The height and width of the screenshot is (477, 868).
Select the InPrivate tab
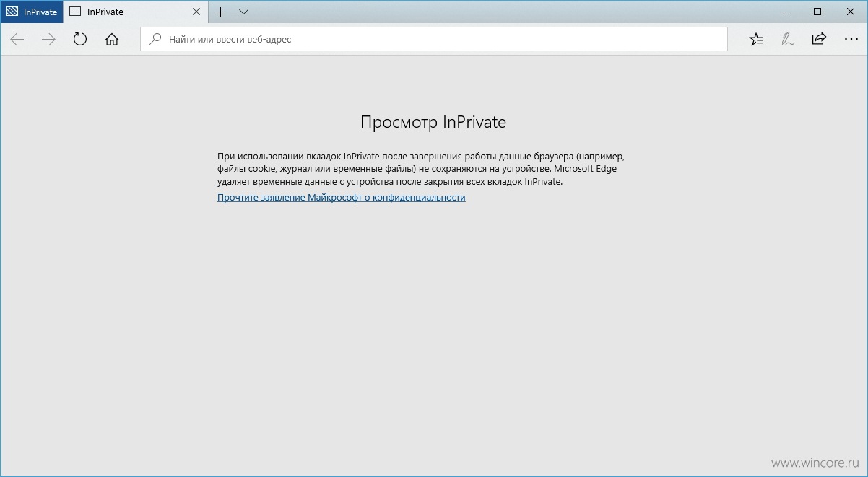click(136, 12)
